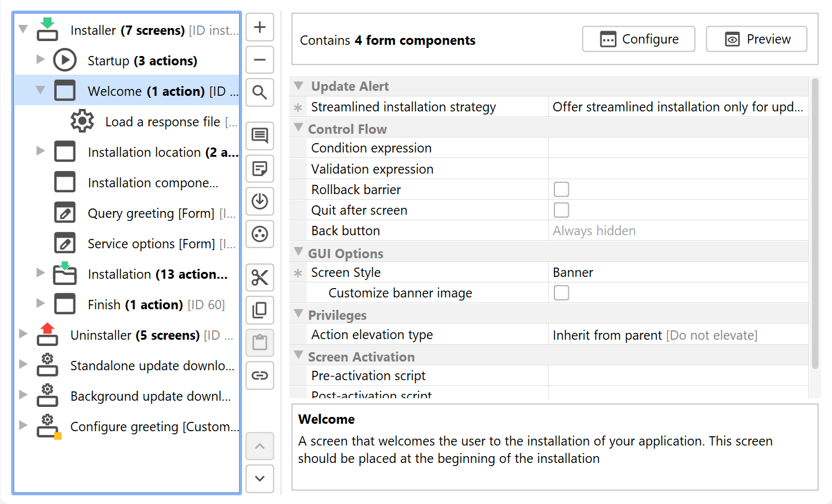The height and width of the screenshot is (504, 832).
Task: Click the properties panel vertical scrollbar
Action: click(x=815, y=224)
